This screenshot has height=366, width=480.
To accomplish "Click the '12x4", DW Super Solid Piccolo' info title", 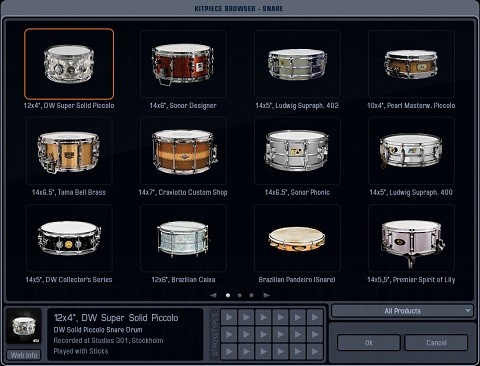I will [116, 318].
